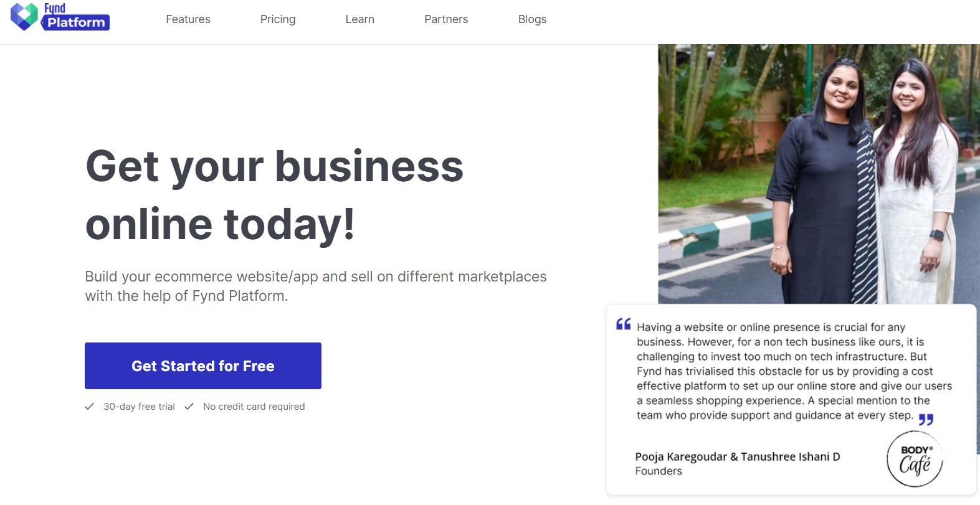Click the closing quotation mark icon
Viewport: 980px width, 505px height.
pyautogui.click(x=928, y=420)
